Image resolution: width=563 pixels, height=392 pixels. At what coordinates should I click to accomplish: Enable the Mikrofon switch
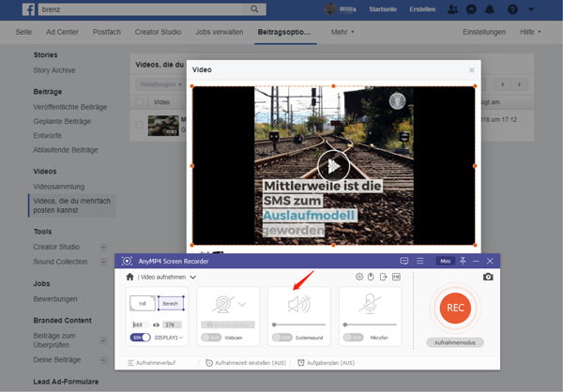pyautogui.click(x=353, y=337)
